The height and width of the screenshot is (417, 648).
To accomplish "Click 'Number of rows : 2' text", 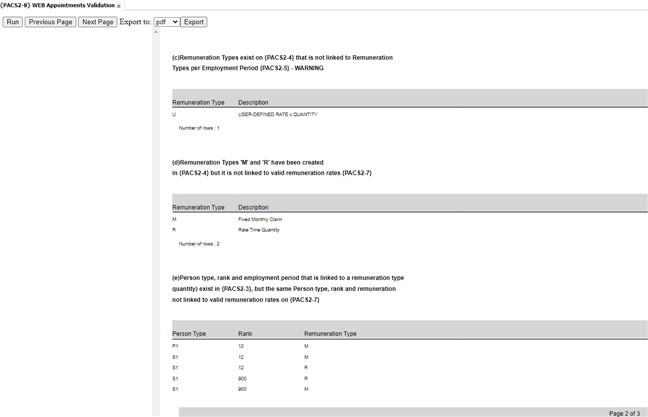I will coord(199,243).
